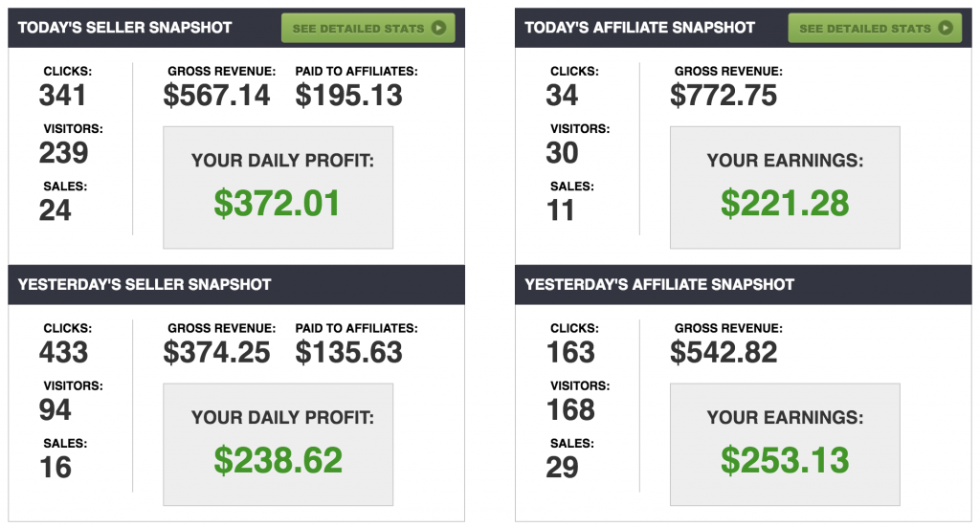Click play arrow icon in seller stats button
The height and width of the screenshot is (527, 980).
click(438, 28)
